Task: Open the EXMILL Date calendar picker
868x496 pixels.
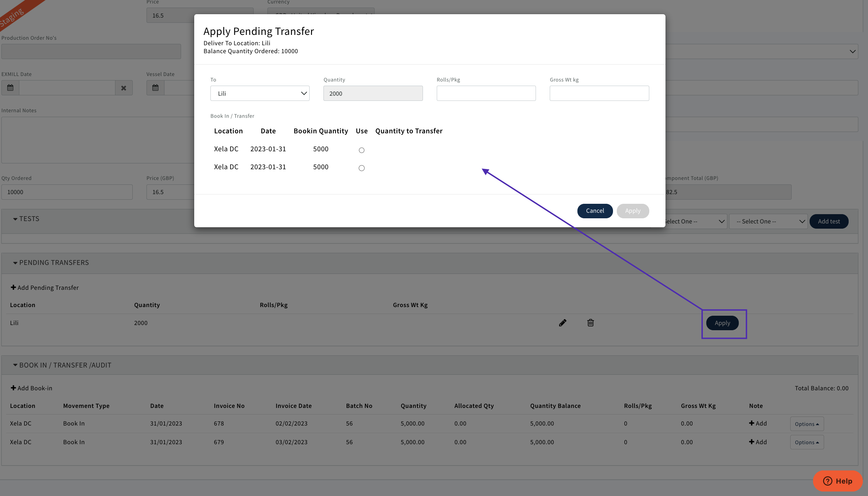Action: coord(10,87)
